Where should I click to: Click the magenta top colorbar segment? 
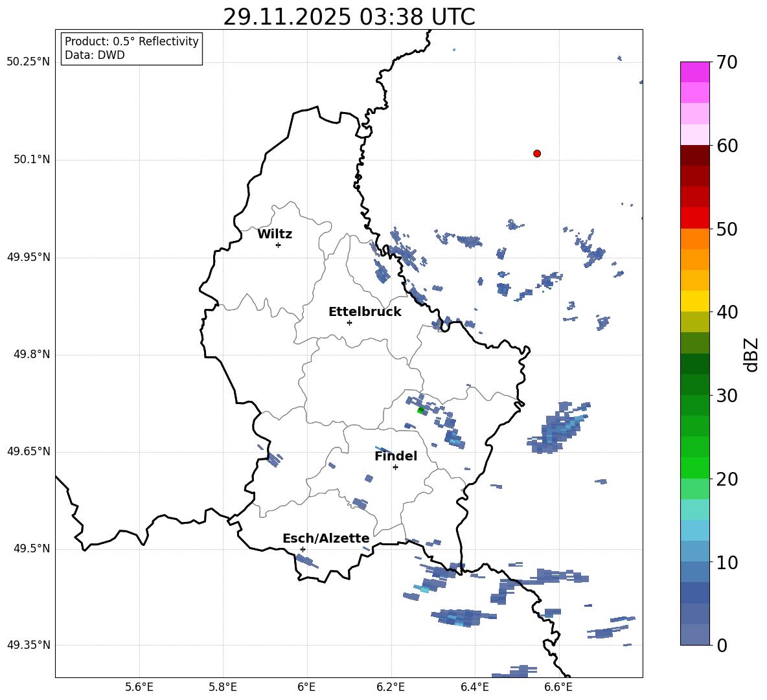pos(695,72)
